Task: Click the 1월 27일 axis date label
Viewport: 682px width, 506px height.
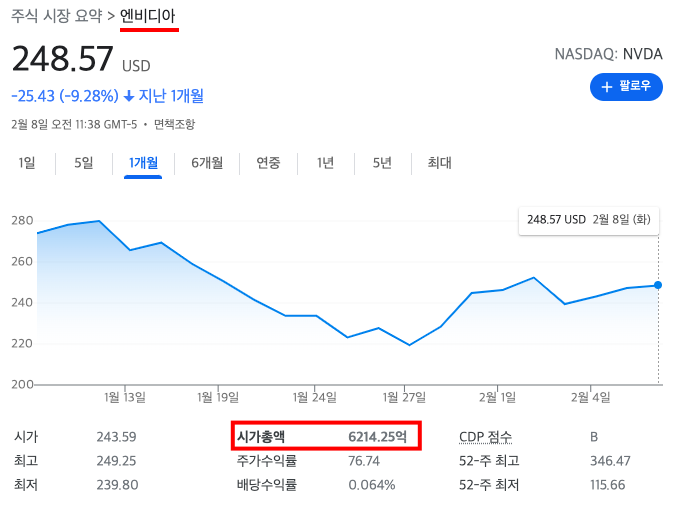Action: coord(404,397)
